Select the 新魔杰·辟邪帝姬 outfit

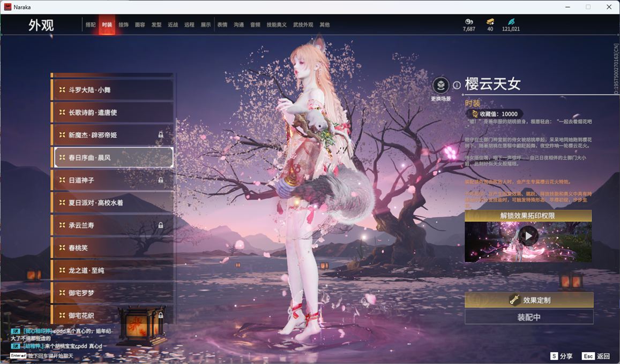point(113,134)
